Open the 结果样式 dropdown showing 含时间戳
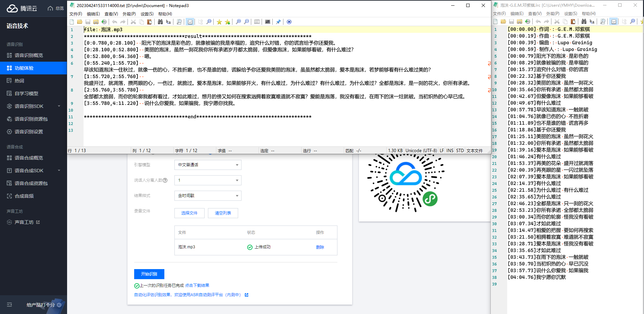644x314 pixels. tap(208, 196)
